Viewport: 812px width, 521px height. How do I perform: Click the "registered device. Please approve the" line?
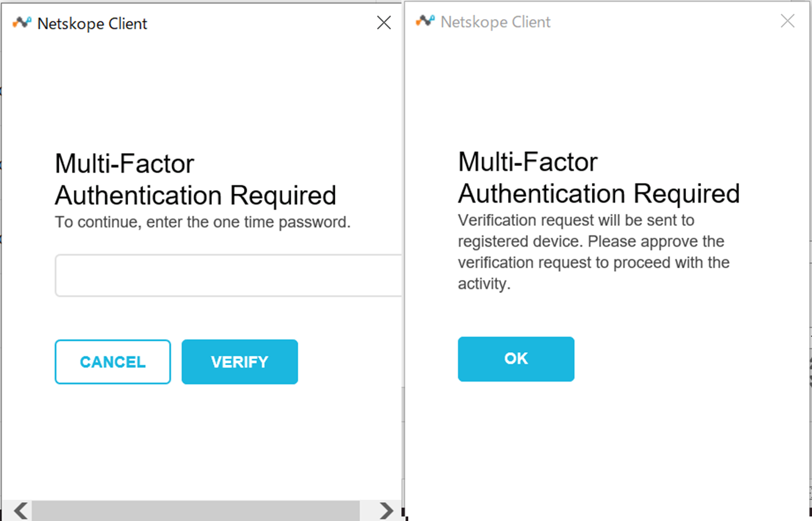tap(591, 242)
